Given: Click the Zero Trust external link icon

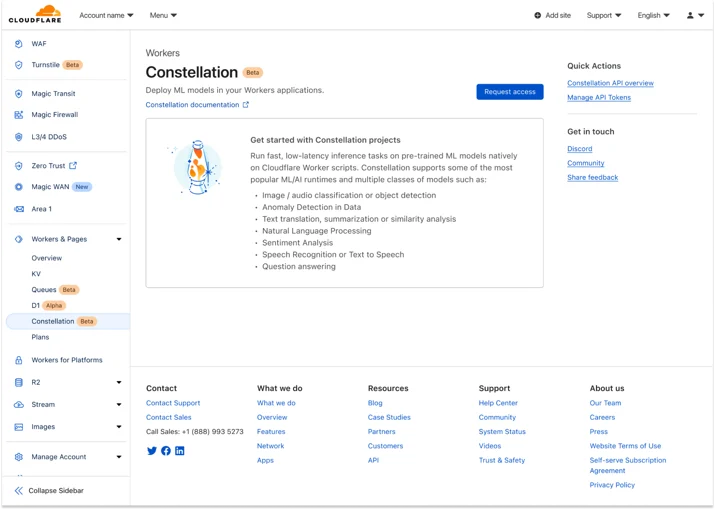Looking at the screenshot, I should (73, 165).
